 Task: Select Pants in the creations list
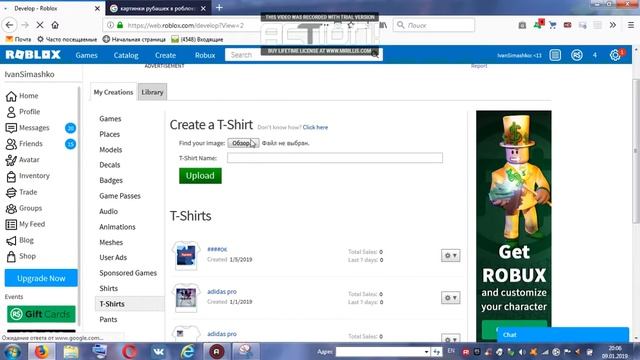tap(108, 319)
